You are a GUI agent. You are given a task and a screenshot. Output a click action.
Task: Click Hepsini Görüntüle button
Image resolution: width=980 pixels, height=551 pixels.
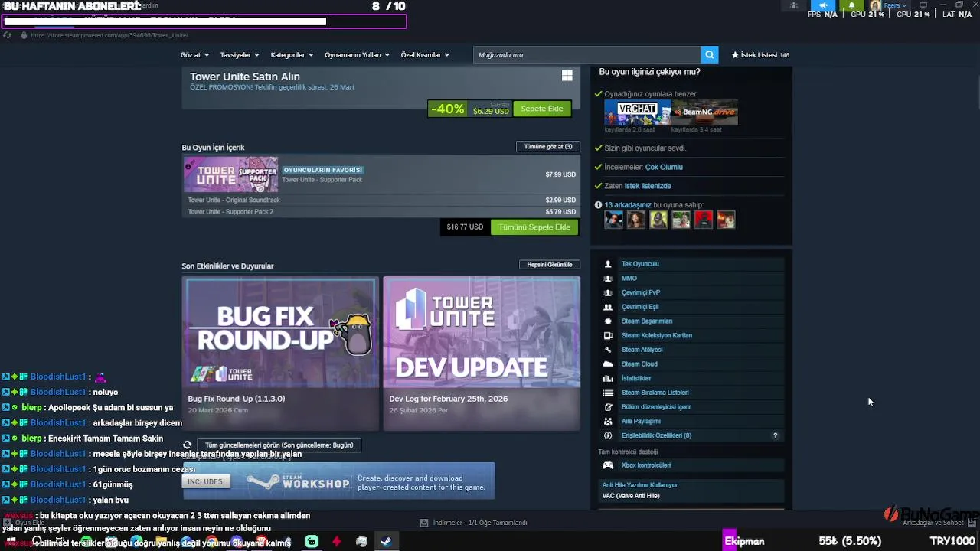click(550, 265)
